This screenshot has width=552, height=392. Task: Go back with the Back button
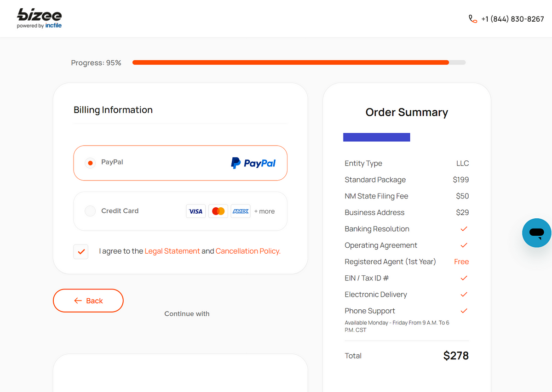[88, 301]
